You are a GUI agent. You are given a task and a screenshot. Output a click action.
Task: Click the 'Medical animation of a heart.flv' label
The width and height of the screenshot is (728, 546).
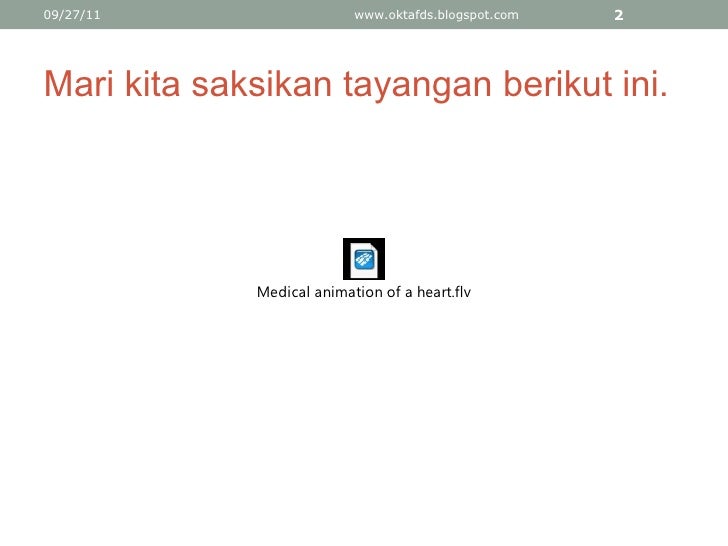(364, 292)
